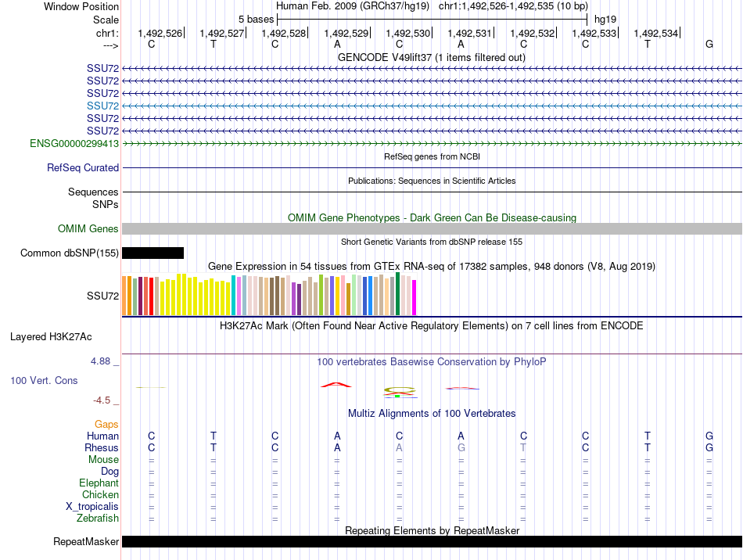The width and height of the screenshot is (743, 560).
Task: Click the Rhesus G base under human A
Action: (x=461, y=447)
